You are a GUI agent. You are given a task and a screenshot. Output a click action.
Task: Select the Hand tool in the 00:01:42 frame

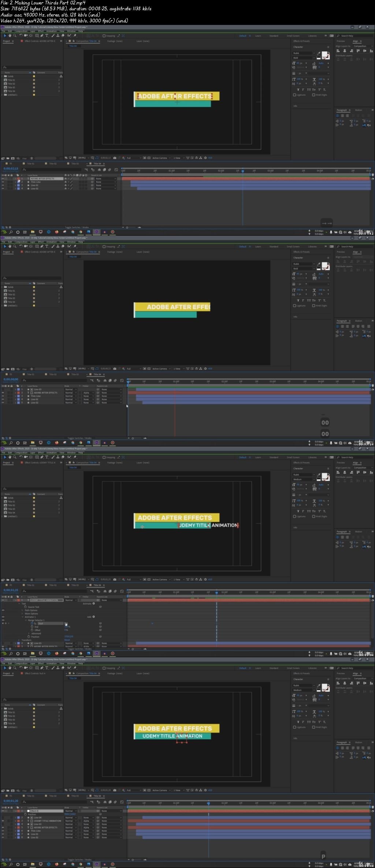10,36
